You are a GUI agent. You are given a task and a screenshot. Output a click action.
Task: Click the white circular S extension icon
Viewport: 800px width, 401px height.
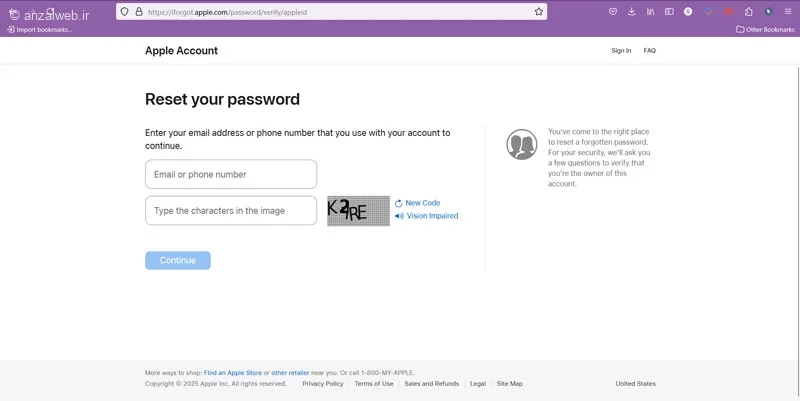(x=688, y=12)
